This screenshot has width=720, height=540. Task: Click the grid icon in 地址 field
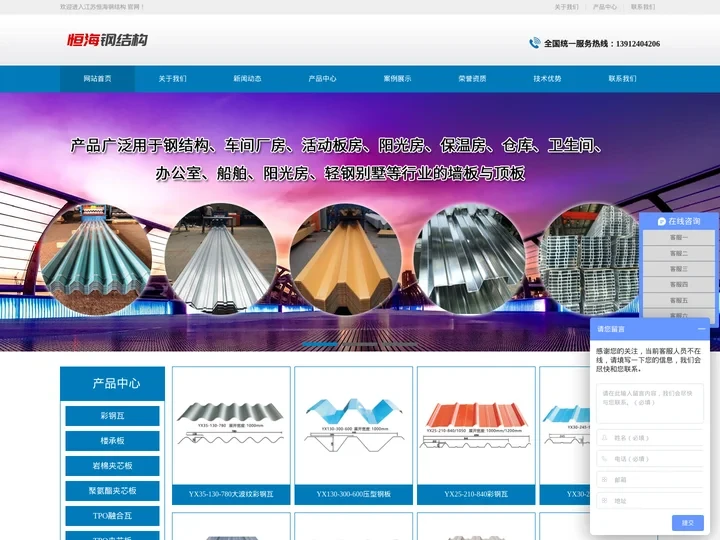pyautogui.click(x=604, y=501)
